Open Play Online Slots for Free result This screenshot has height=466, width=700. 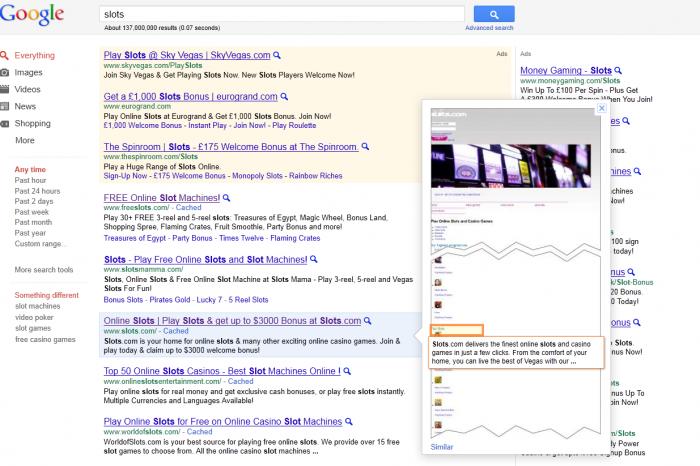223,421
